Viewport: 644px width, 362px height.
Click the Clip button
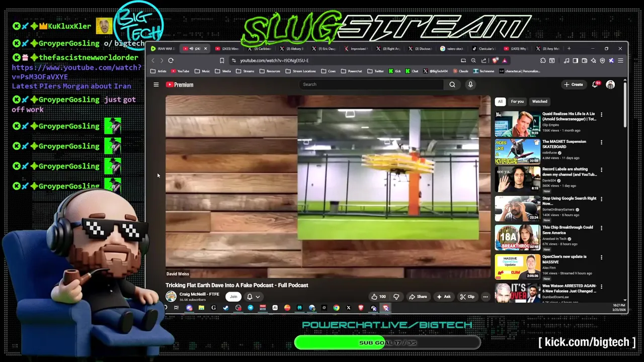[x=467, y=297]
